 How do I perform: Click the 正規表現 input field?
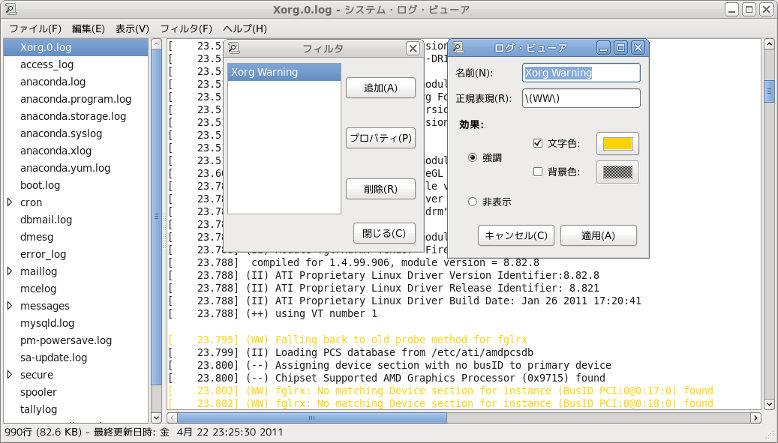pos(581,98)
